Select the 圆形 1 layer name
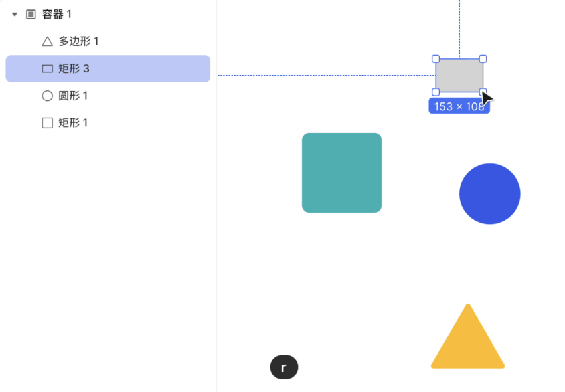The width and height of the screenshot is (565, 392). pos(73,96)
